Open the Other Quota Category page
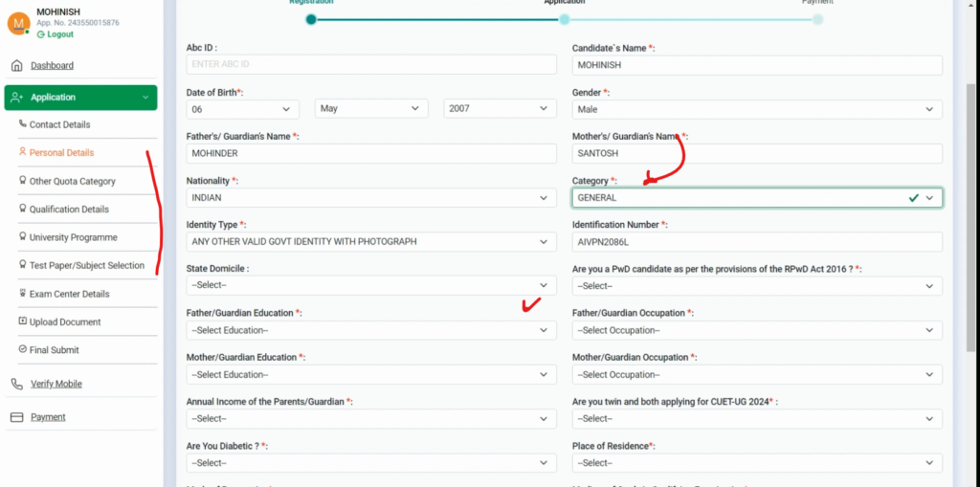 tap(72, 182)
